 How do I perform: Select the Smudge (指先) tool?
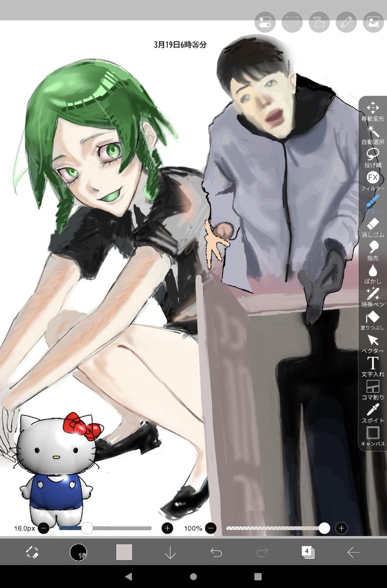[373, 251]
